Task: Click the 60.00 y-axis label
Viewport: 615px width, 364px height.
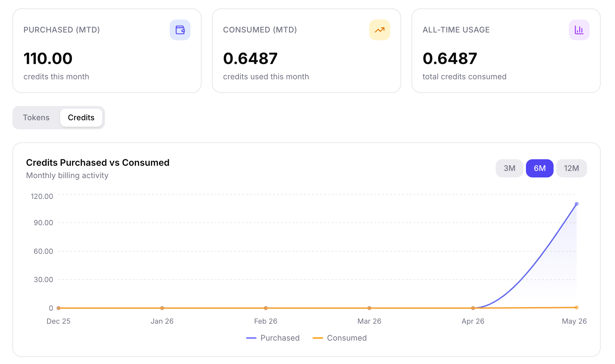Action: 43,251
